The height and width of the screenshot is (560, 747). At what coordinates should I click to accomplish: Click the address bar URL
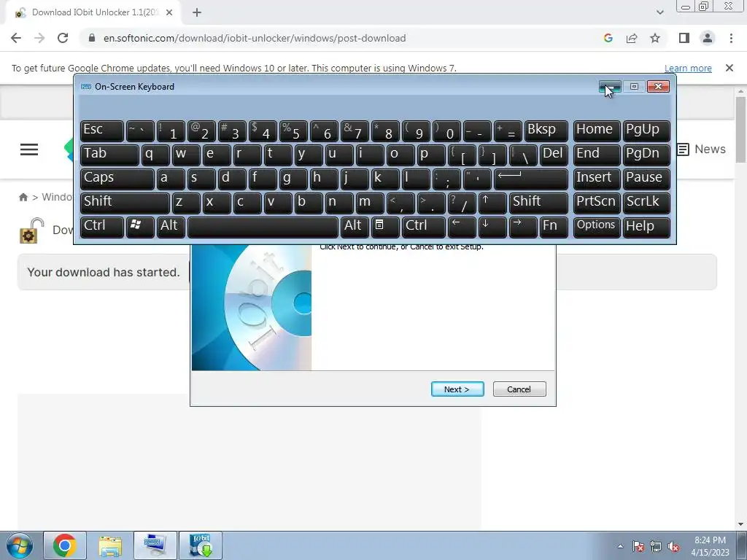point(255,38)
